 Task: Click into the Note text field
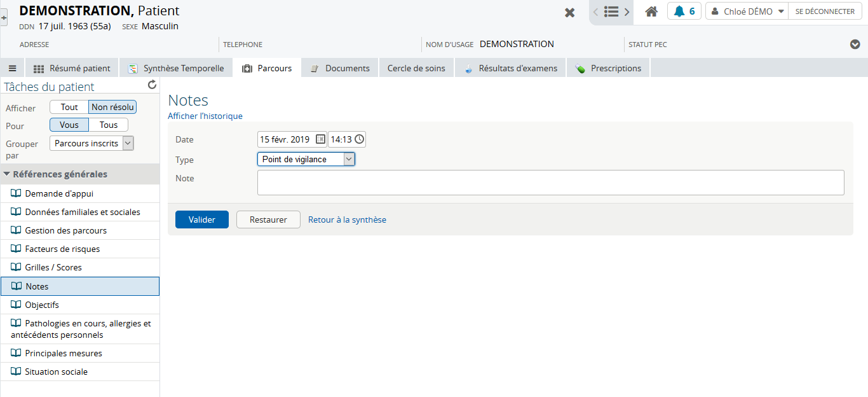coord(550,182)
